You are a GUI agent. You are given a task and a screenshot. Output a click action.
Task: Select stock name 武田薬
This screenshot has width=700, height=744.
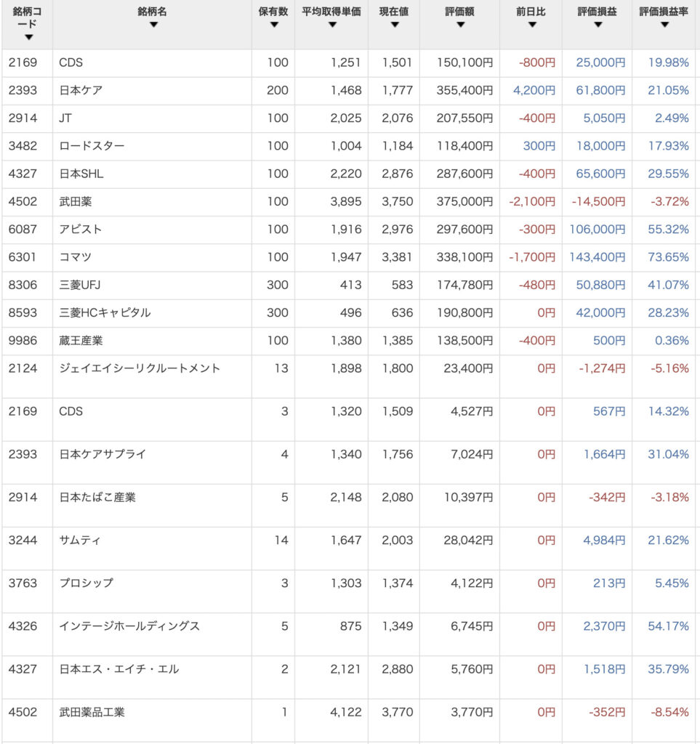[x=76, y=202]
